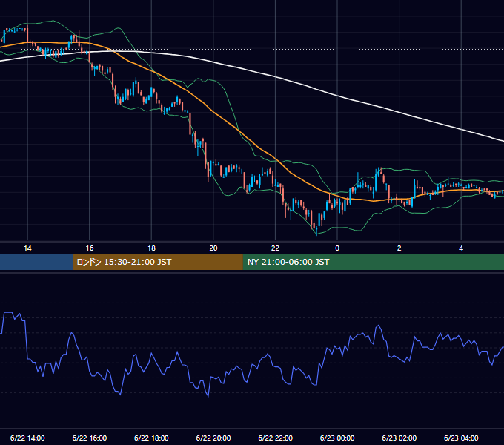504x445 pixels.
Task: Select the ロンドン 15:30-21:00 JST session bar
Action: click(157, 262)
